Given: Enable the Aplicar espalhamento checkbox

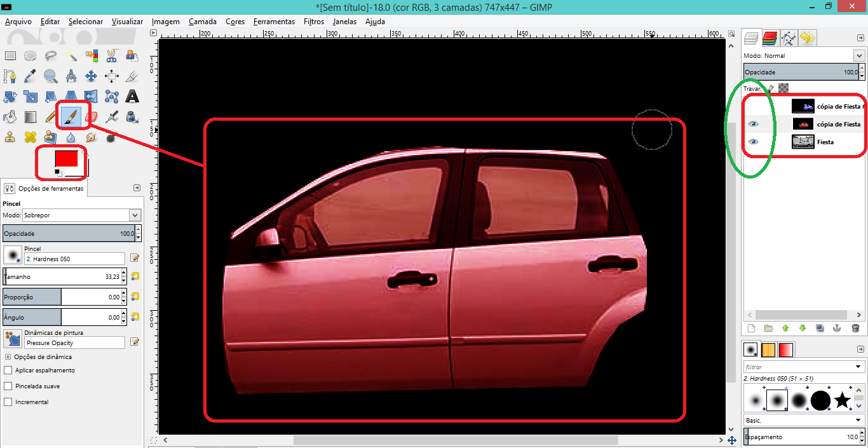Looking at the screenshot, I should point(8,370).
